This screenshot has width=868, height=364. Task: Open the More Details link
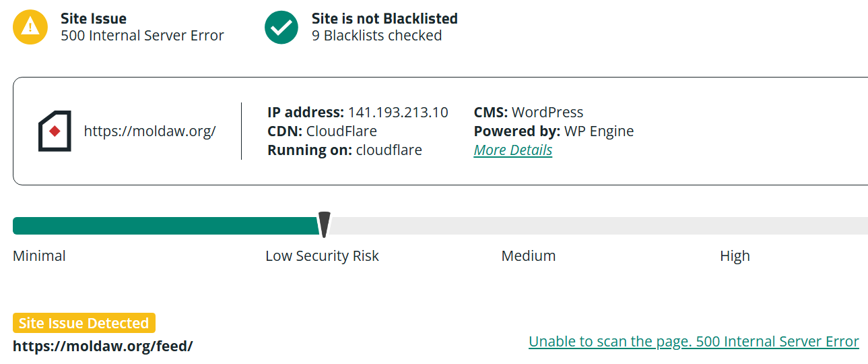point(513,150)
